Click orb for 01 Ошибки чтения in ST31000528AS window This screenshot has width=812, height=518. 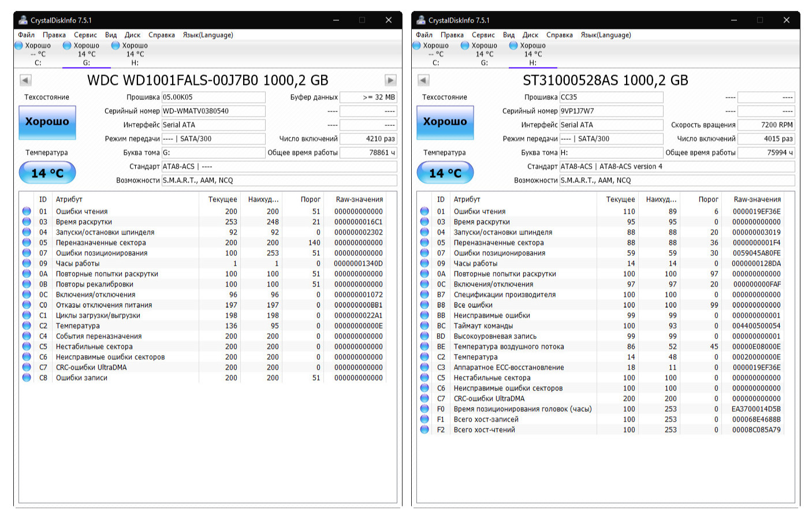pyautogui.click(x=424, y=211)
